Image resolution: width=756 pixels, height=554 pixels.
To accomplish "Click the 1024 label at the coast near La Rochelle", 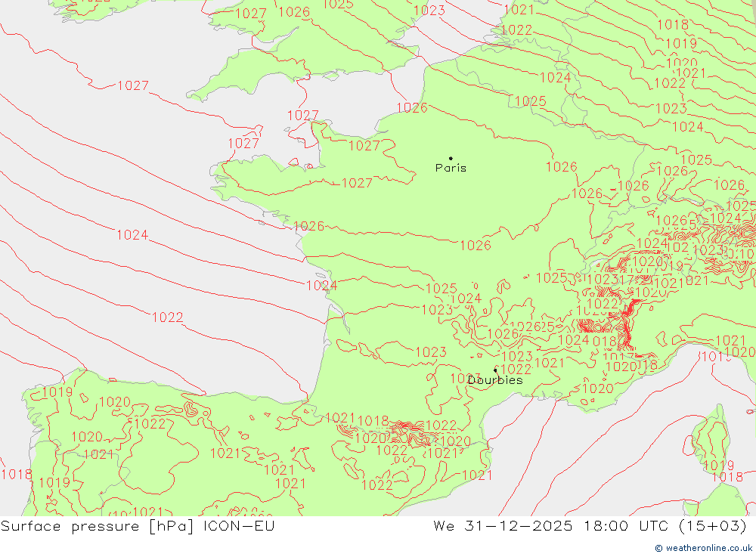I will click(x=321, y=286).
